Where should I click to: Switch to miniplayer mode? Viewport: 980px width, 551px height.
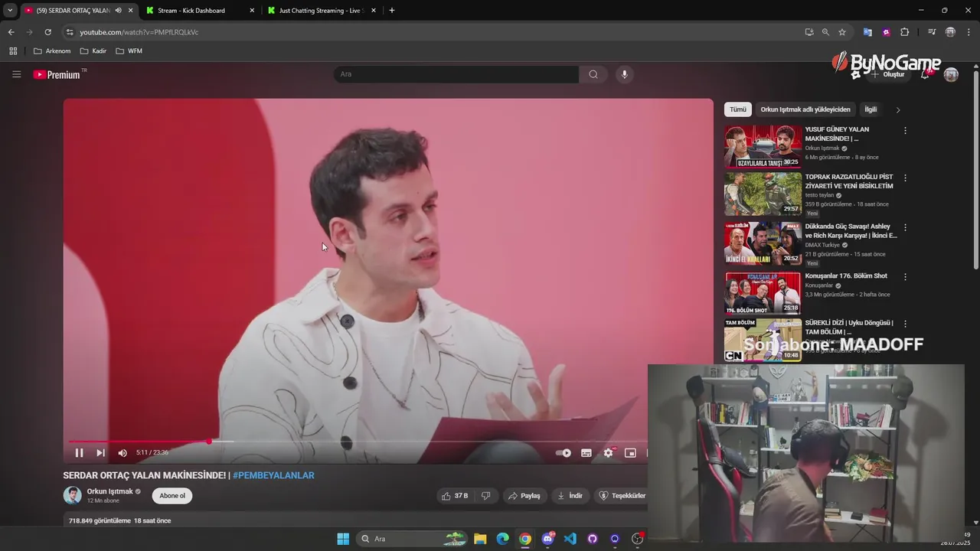point(630,453)
